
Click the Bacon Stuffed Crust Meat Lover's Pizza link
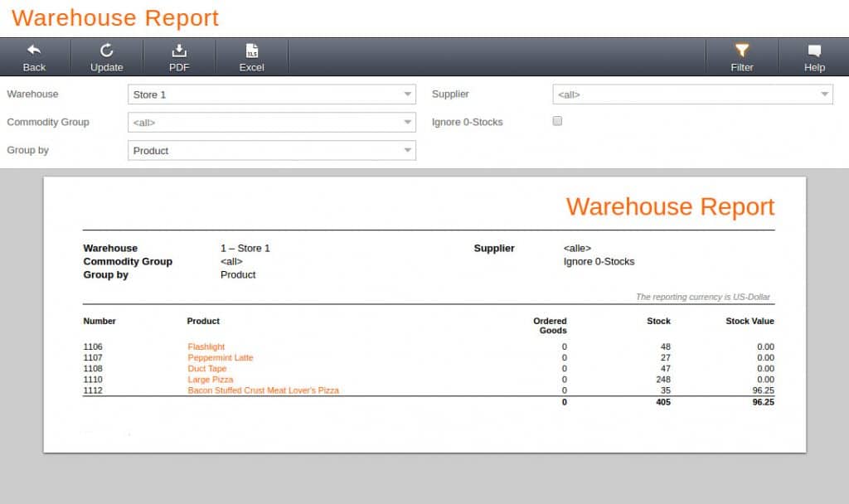(x=264, y=390)
